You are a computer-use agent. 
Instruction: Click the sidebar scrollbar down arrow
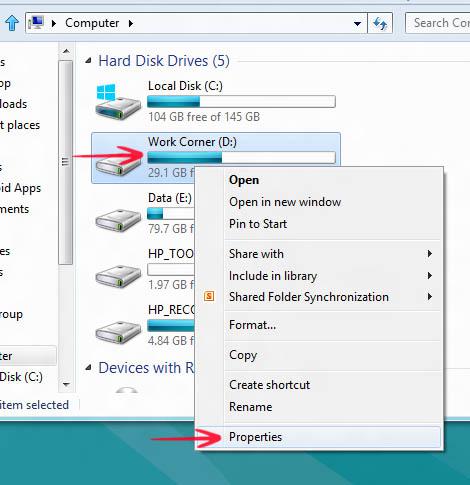click(66, 385)
